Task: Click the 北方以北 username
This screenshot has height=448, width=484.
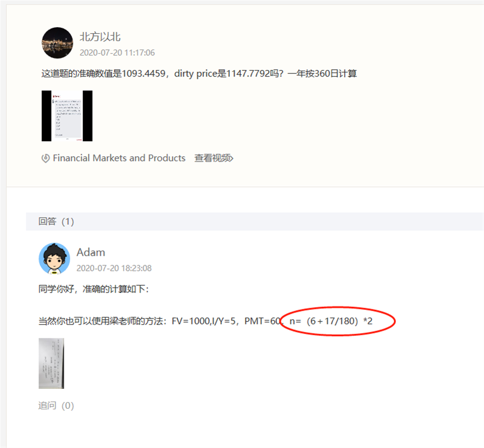Action: 100,37
